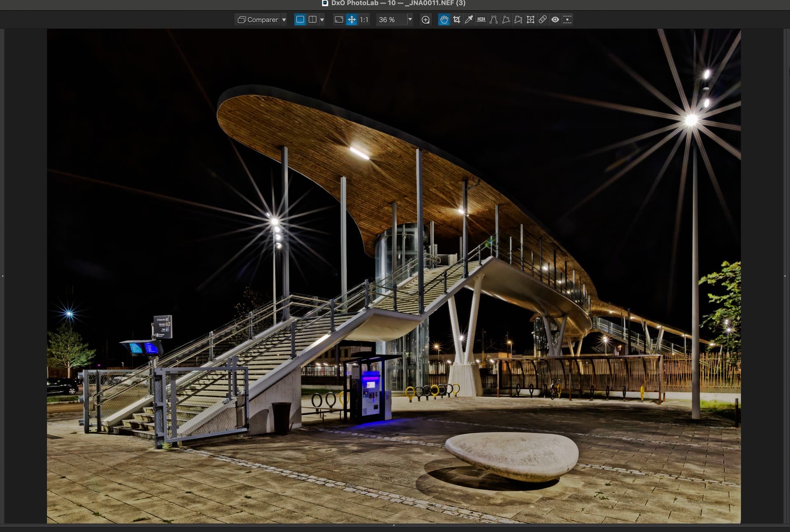Click the Comparer button
This screenshot has height=532, width=790.
[258, 20]
